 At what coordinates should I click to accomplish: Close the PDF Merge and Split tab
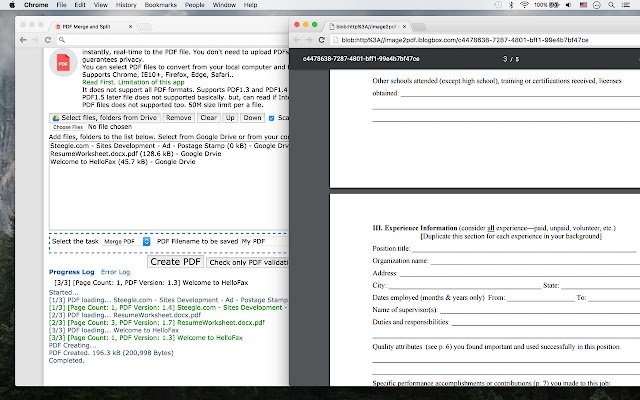point(130,27)
